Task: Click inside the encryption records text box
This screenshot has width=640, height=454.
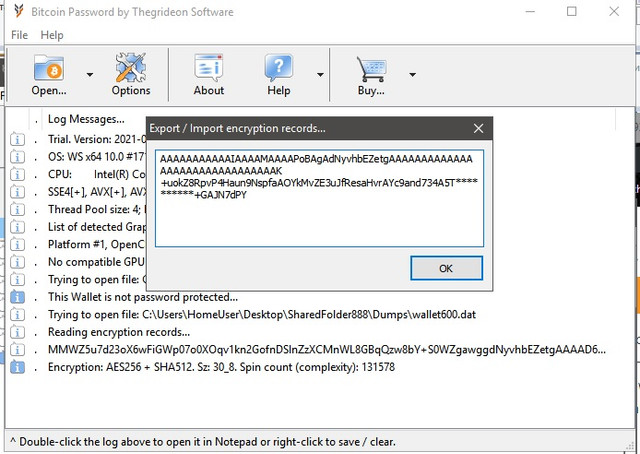Action: [319, 198]
